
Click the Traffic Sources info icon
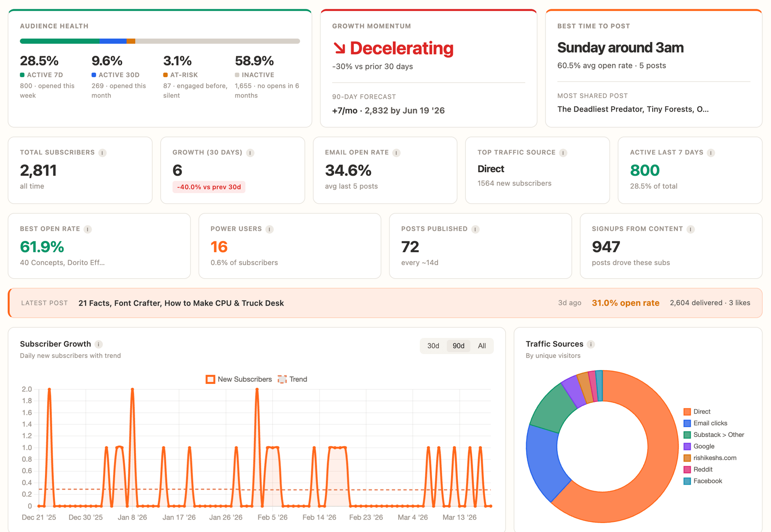pyautogui.click(x=591, y=344)
